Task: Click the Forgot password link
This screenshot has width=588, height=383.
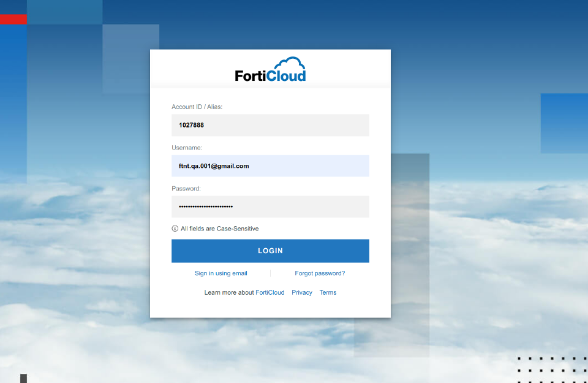Action: coord(320,273)
